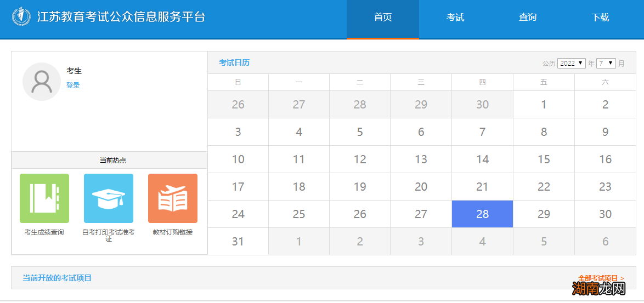Click the grey user avatar icon
This screenshot has width=644, height=303.
(42, 82)
